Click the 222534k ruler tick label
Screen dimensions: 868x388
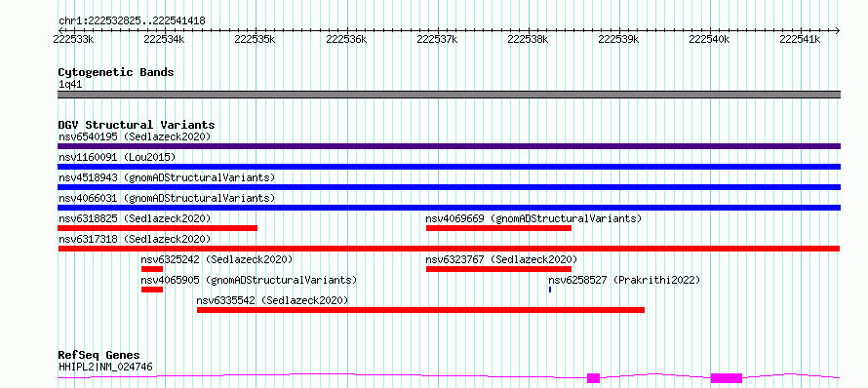click(165, 40)
